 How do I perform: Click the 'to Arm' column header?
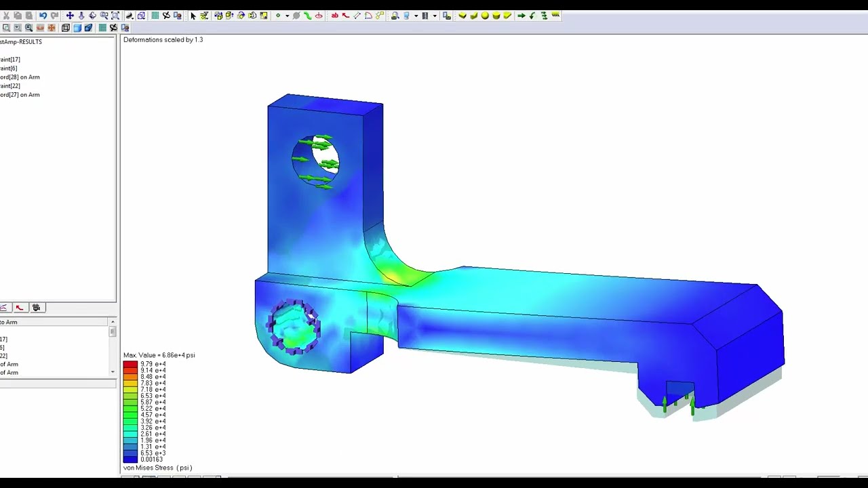click(54, 322)
